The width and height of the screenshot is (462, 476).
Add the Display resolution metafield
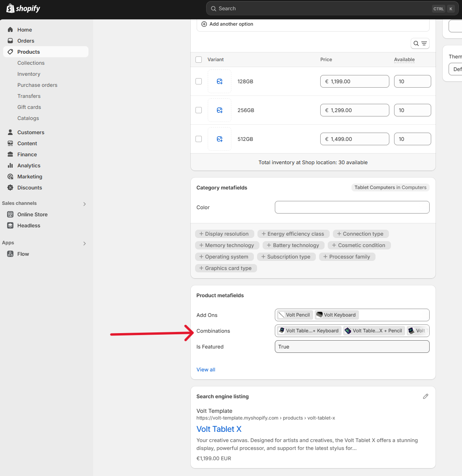click(x=224, y=234)
